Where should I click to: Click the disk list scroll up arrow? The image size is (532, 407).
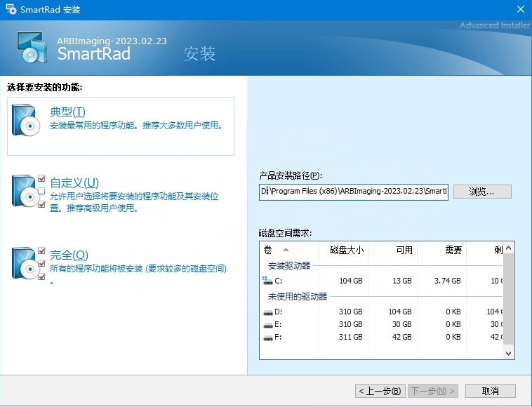click(x=508, y=248)
